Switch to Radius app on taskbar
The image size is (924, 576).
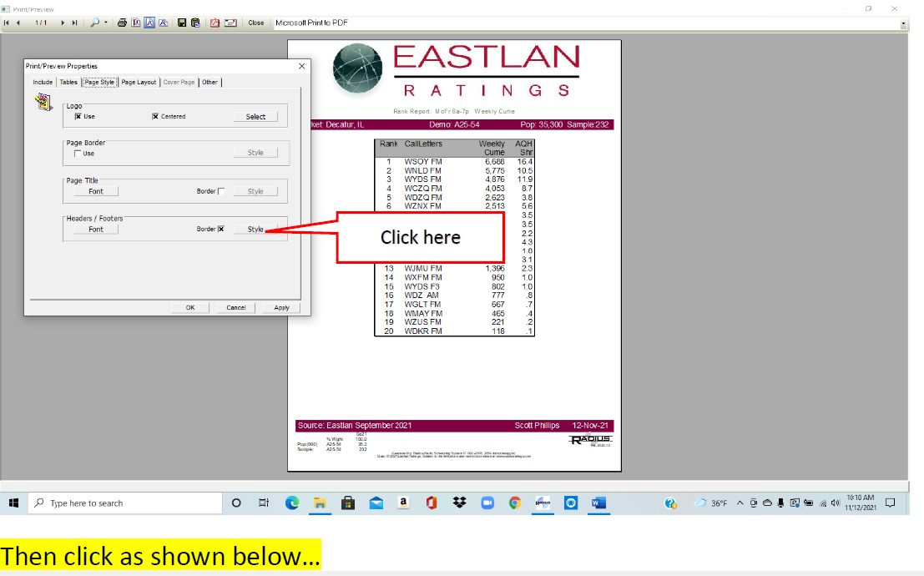coord(543,503)
